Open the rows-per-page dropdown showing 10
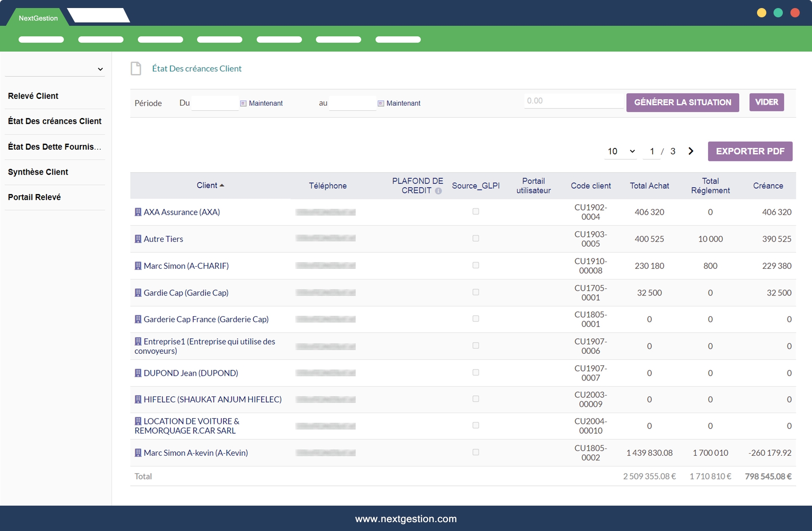Screen dimensions: 812x531 620,151
